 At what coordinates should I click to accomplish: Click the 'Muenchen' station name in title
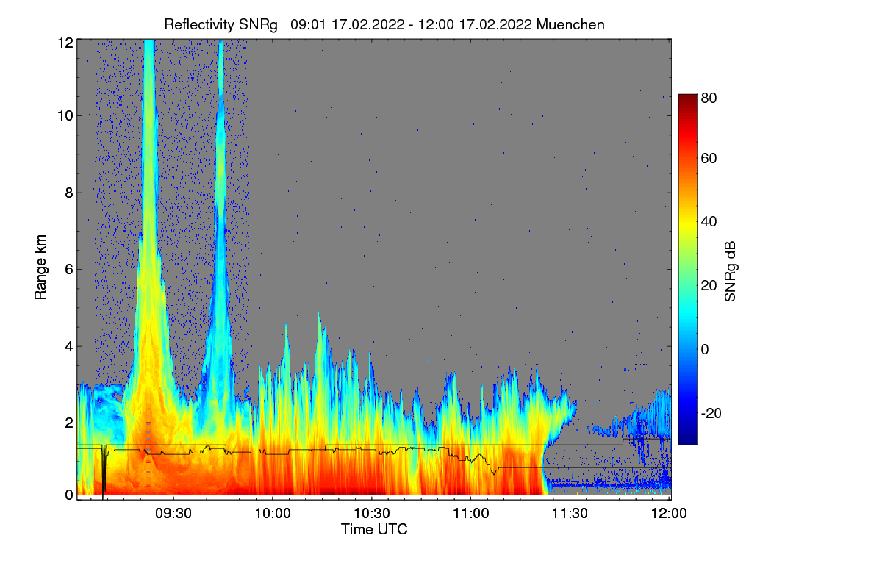point(571,24)
